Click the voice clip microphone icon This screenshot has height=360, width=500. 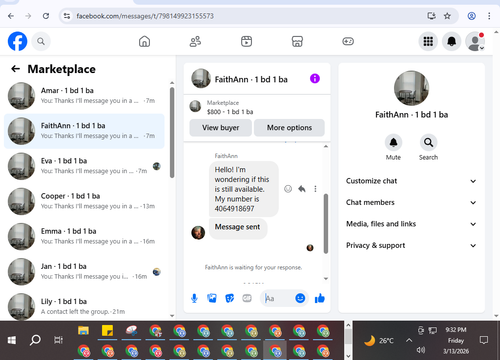(194, 298)
